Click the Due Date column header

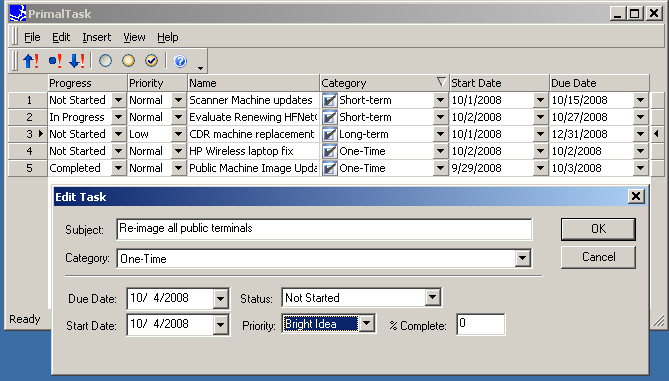[x=599, y=83]
